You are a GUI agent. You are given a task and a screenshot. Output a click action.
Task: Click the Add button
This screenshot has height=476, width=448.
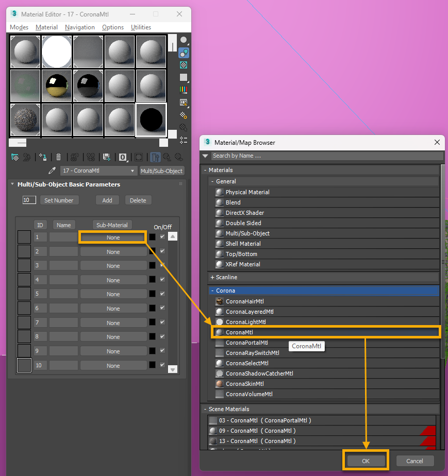point(107,200)
